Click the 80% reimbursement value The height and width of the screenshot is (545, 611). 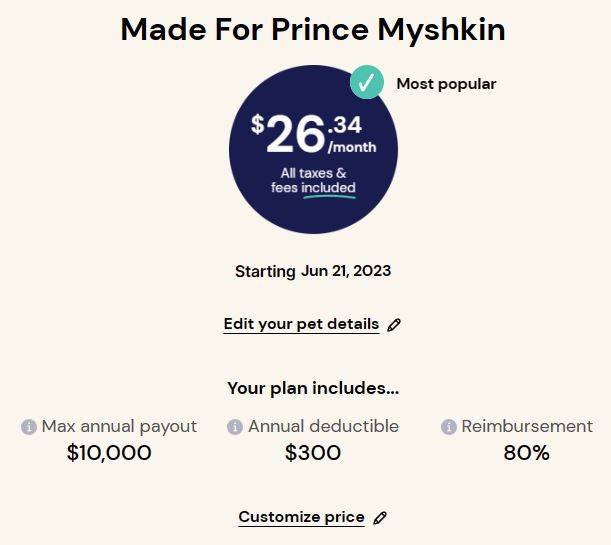point(526,453)
